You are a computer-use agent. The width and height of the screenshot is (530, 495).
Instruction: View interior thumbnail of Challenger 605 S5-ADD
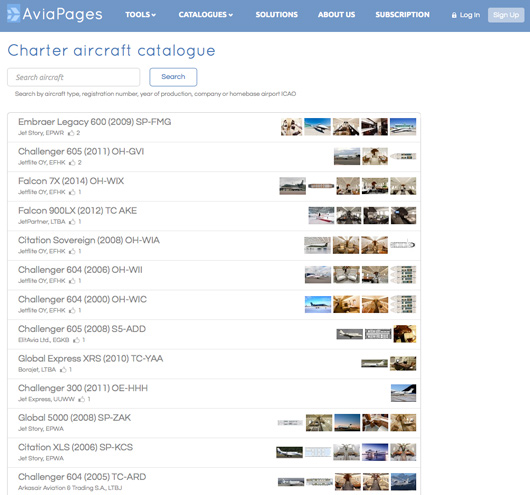click(x=405, y=334)
